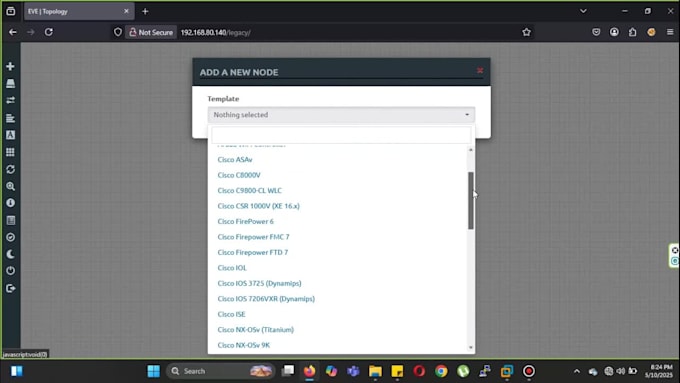Open a new browser tab
Viewport: 680px width, 383px height.
(x=145, y=12)
